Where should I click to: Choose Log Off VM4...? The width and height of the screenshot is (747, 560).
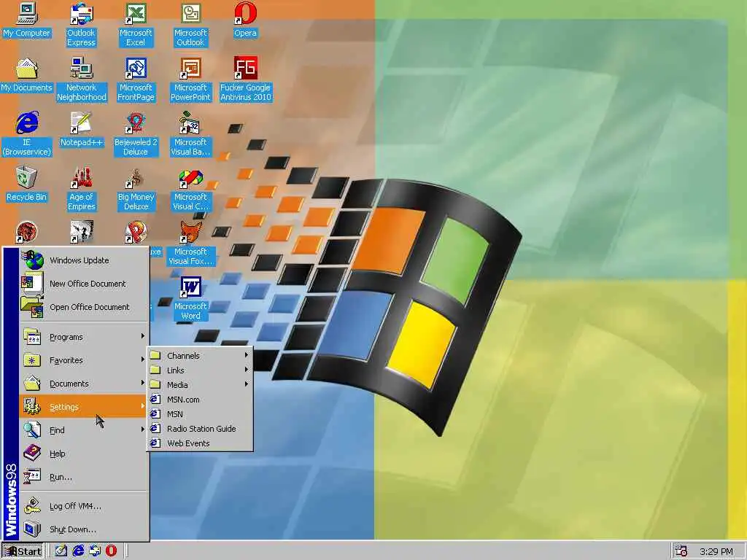click(84, 506)
